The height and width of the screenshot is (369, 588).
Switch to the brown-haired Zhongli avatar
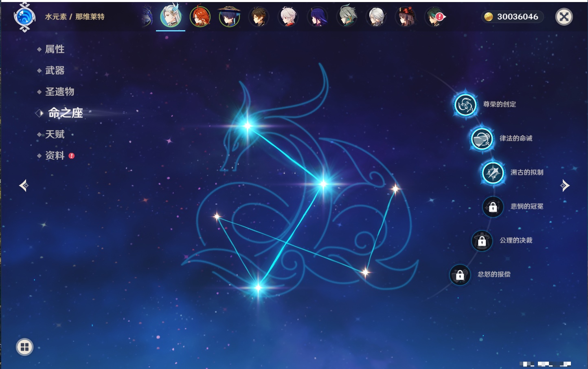tap(259, 17)
